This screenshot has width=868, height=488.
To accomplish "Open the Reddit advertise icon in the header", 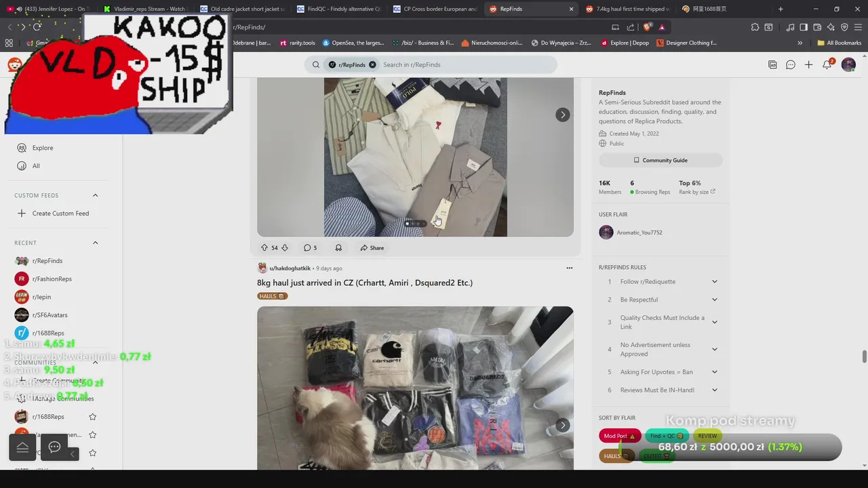I will [772, 64].
